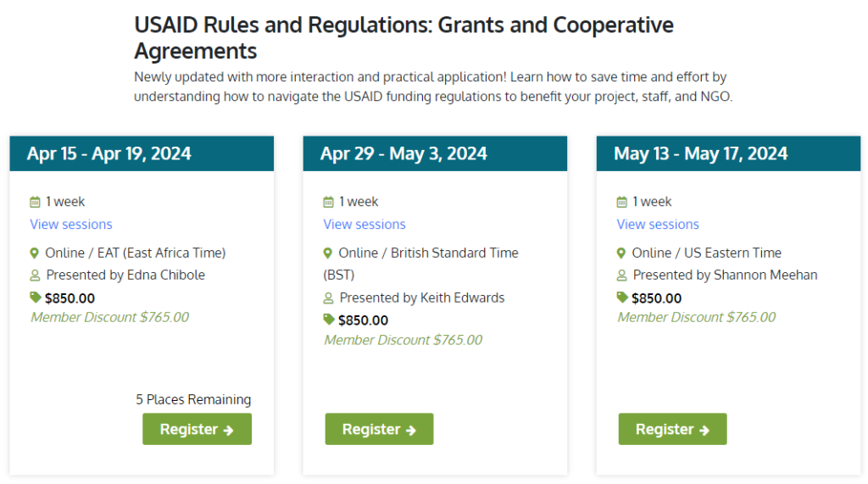
Task: Click calendar icon in Apr 15 card
Action: [35, 202]
